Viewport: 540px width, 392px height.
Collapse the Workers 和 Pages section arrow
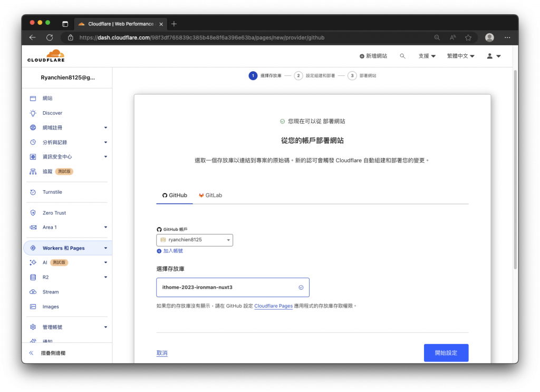[x=105, y=248]
